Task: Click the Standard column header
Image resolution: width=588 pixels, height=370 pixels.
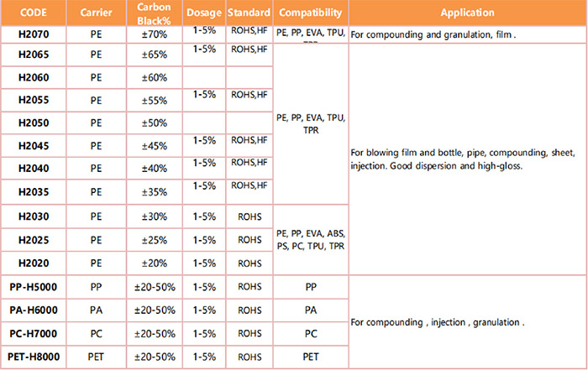Action: click(249, 13)
